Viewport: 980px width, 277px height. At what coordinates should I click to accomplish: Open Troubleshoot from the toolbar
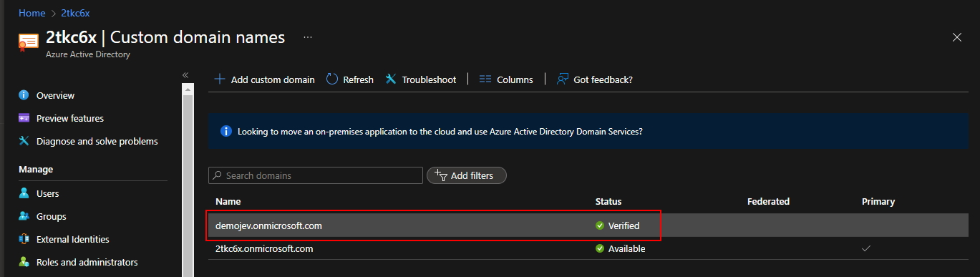pyautogui.click(x=429, y=79)
